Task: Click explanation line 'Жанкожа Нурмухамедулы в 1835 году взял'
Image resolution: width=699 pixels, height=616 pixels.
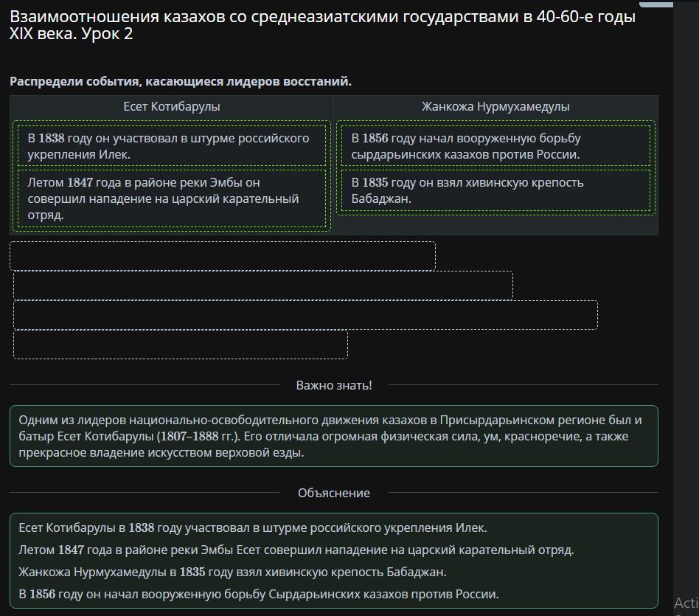Action: pyautogui.click(x=232, y=572)
